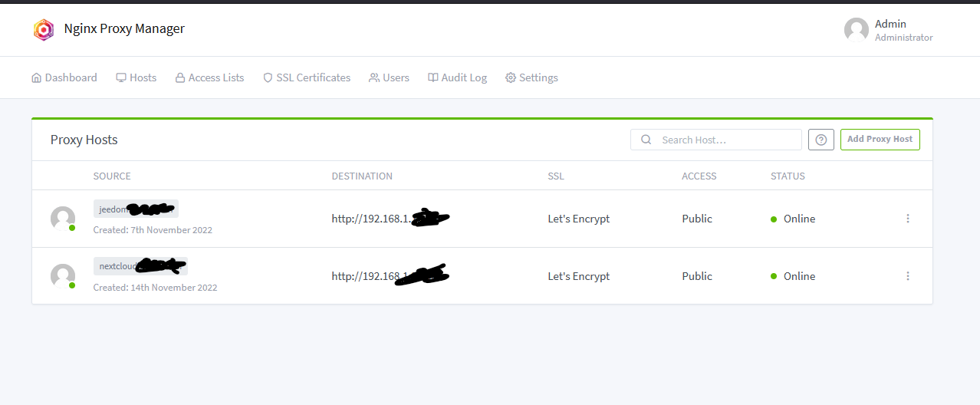Click 'Created: 7th November 2022' text
The width and height of the screenshot is (980, 405).
tap(153, 230)
